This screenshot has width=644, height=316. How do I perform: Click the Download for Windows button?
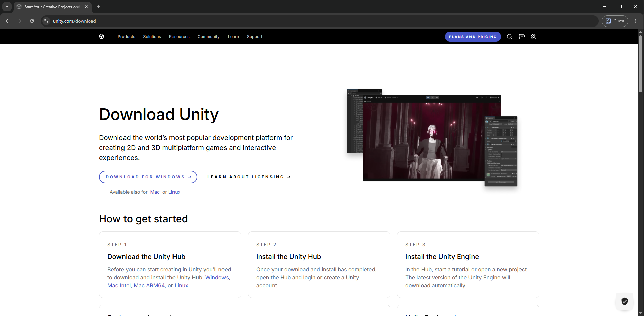148,177
